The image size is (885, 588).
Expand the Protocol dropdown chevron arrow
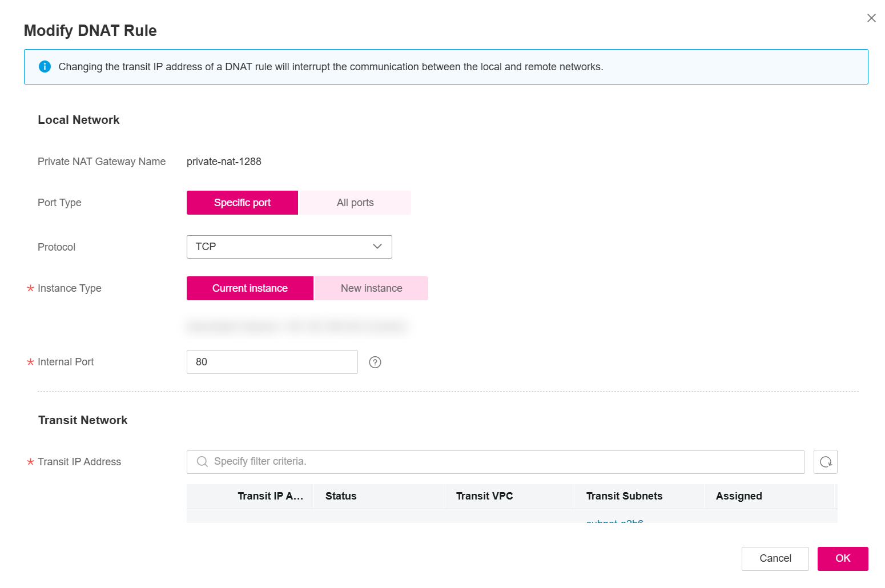point(377,247)
